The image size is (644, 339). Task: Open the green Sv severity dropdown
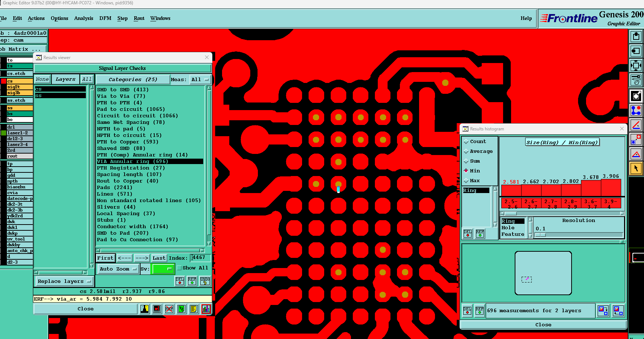163,269
